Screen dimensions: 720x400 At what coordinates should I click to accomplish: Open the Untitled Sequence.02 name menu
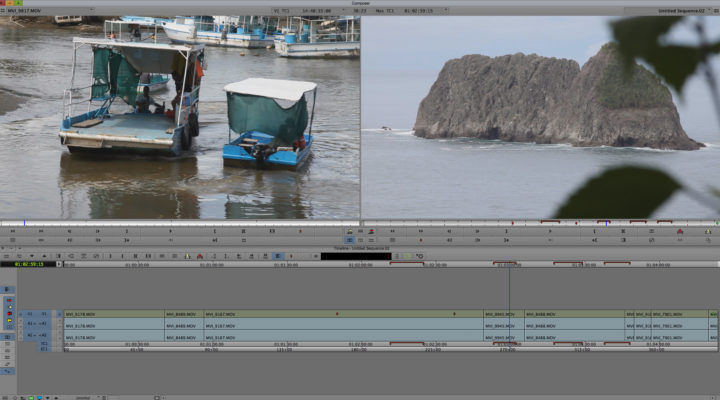[x=681, y=10]
